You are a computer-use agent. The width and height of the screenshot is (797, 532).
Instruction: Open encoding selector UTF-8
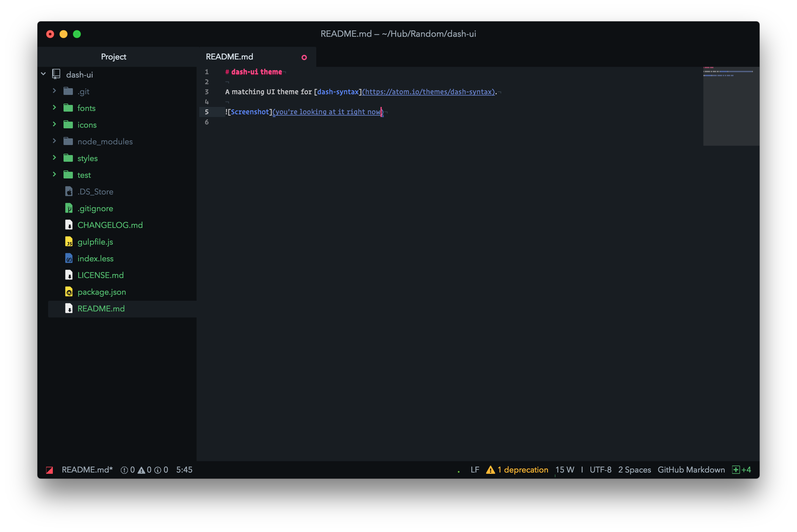(x=600, y=470)
